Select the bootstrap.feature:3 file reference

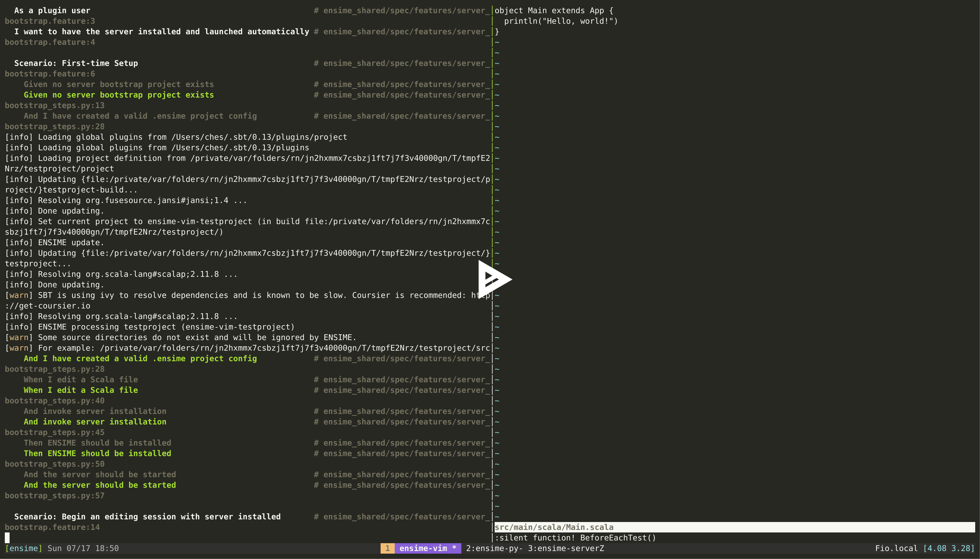50,21
